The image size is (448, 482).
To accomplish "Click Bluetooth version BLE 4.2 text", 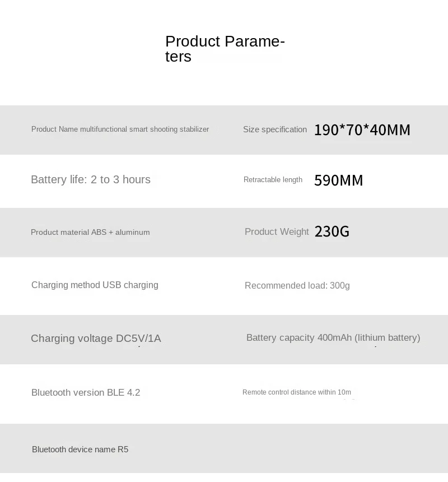I will point(86,392).
